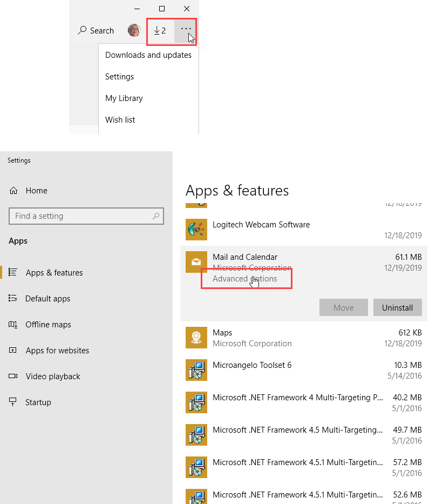This screenshot has height=504, width=443.
Task: Click the Apps & features list icon in sidebar
Action: pyautogui.click(x=13, y=272)
